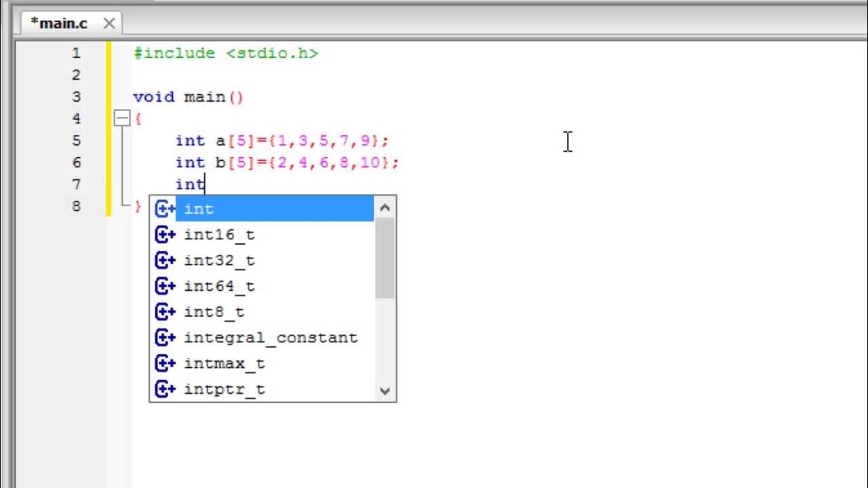
Task: Click line number 7 in the margin
Action: tap(76, 184)
